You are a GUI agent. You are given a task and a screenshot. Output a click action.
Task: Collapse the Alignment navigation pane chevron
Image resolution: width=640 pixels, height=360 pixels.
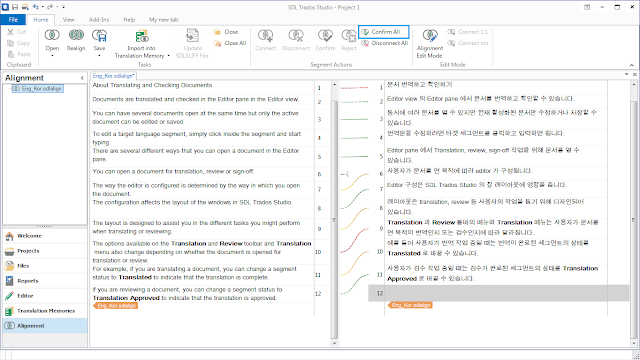point(82,78)
